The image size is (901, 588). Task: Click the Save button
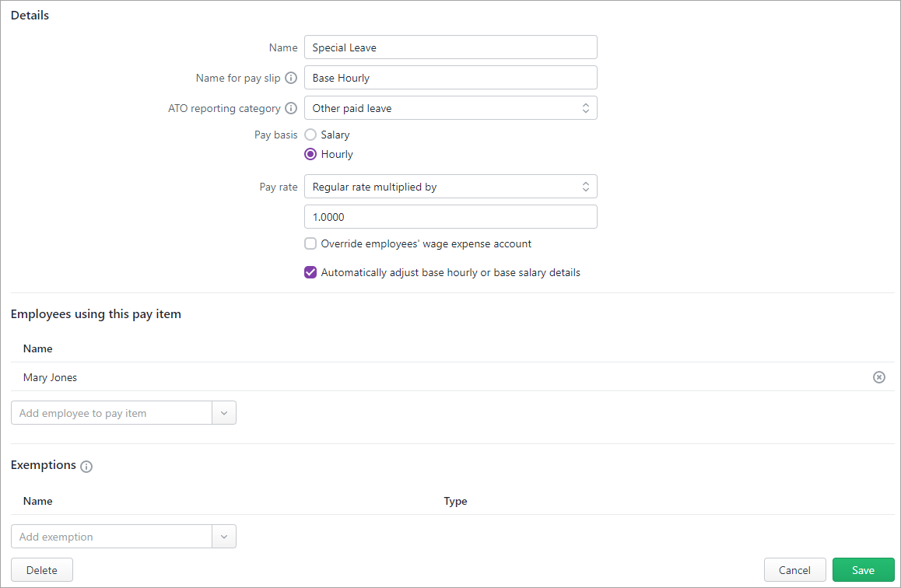(x=863, y=570)
